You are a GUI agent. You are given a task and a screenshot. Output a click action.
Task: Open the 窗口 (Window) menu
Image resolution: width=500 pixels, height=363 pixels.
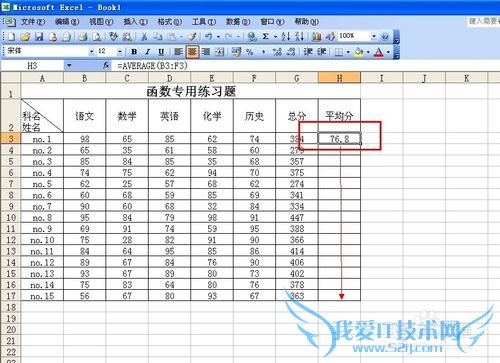click(x=272, y=22)
